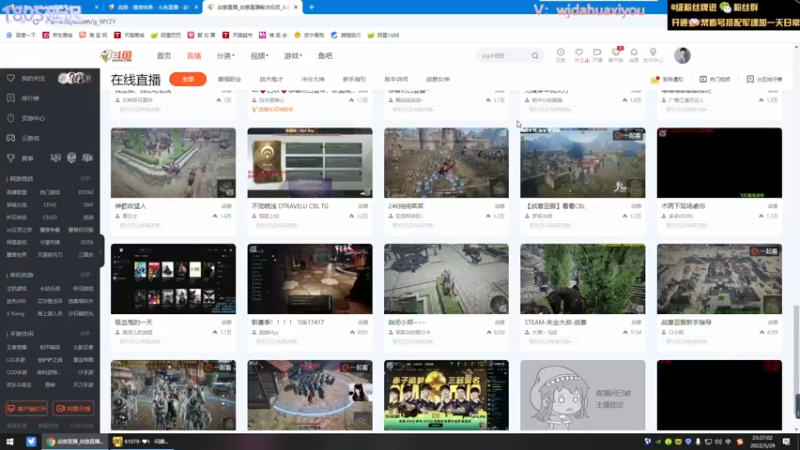Open 我的关注 heart icon in sidebar
The image size is (800, 450).
click(11, 79)
